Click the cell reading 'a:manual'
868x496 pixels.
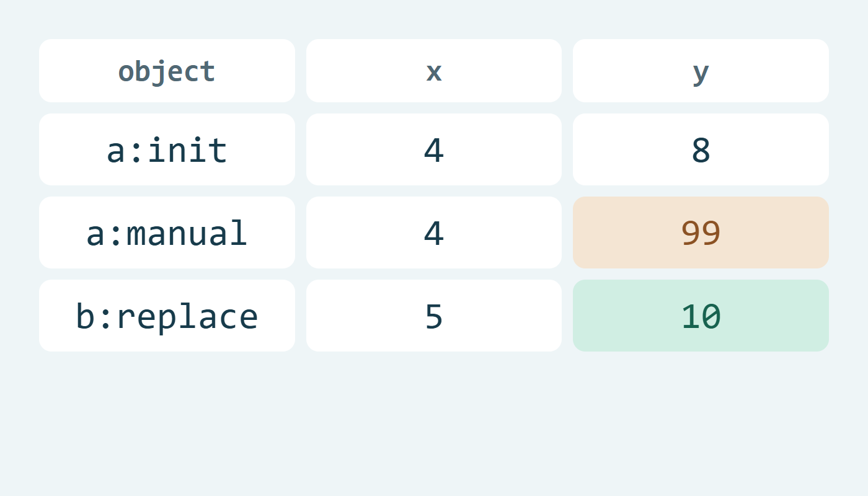[167, 232]
